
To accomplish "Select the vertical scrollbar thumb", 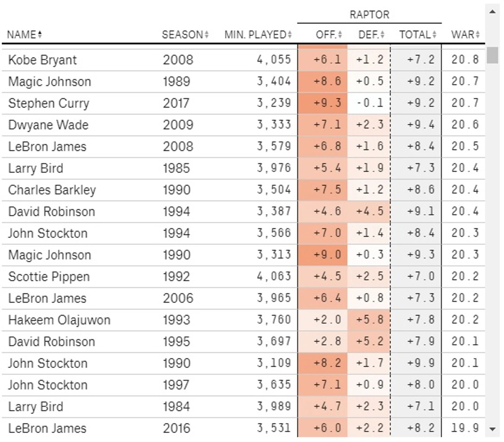I will pyautogui.click(x=493, y=55).
